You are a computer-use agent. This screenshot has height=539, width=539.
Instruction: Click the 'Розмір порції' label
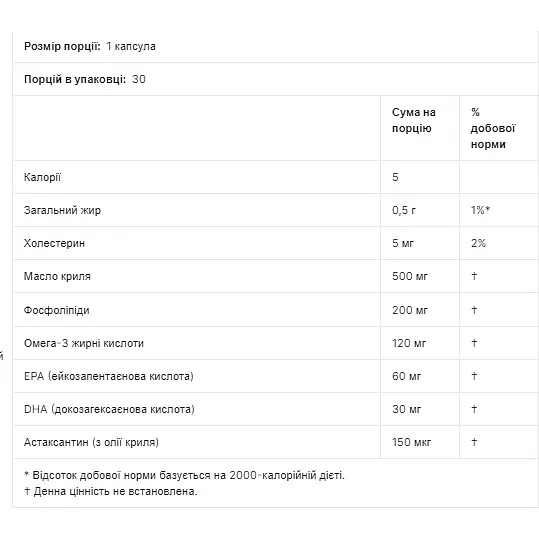[x=62, y=46]
